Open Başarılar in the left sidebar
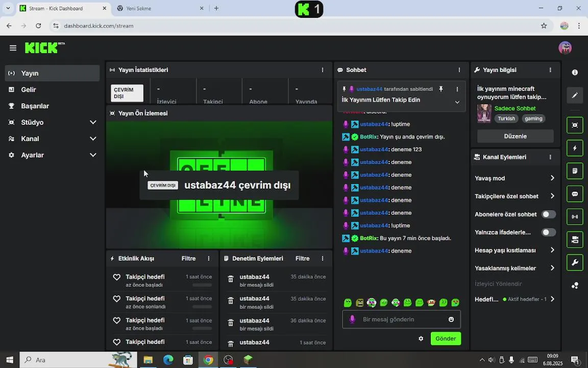This screenshot has width=588, height=368. pyautogui.click(x=52, y=106)
